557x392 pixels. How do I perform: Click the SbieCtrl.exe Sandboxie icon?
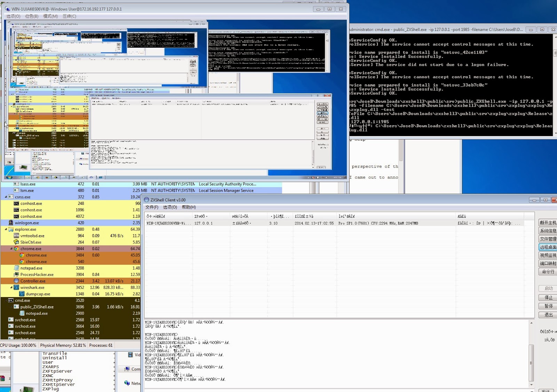16,242
